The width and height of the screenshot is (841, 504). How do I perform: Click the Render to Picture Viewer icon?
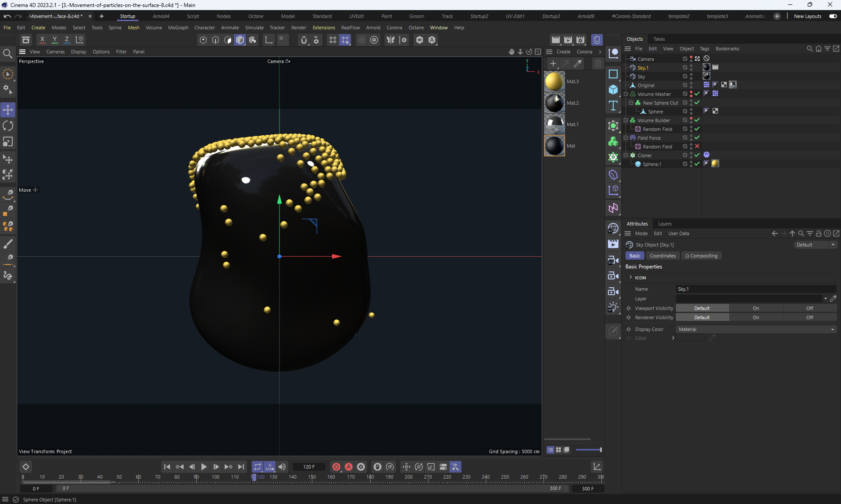pos(568,40)
